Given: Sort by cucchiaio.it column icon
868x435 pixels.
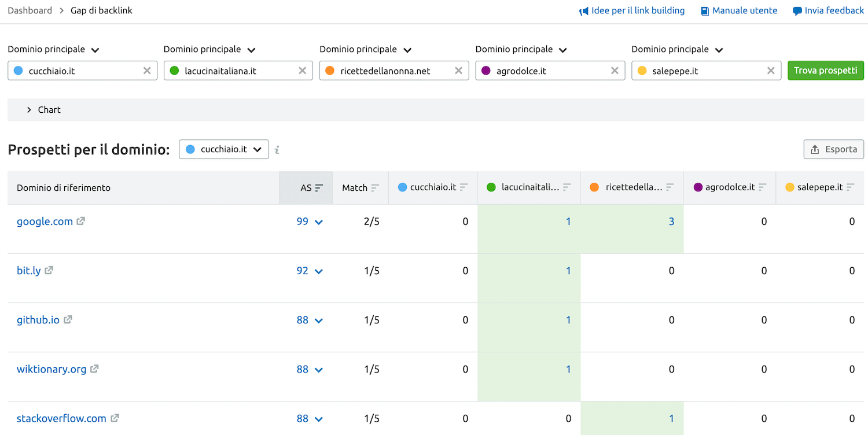Looking at the screenshot, I should [x=464, y=187].
